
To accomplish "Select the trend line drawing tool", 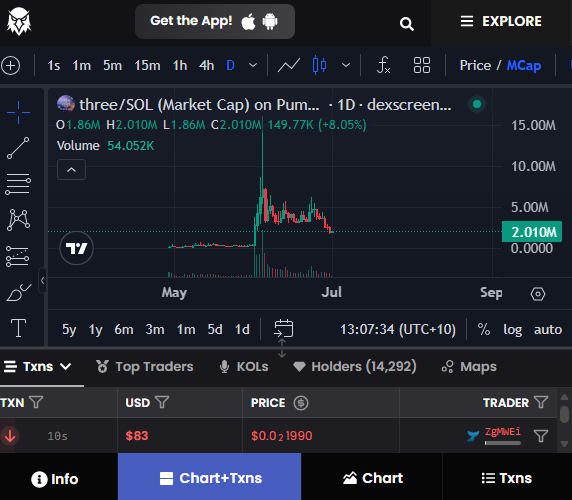I will [x=18, y=148].
